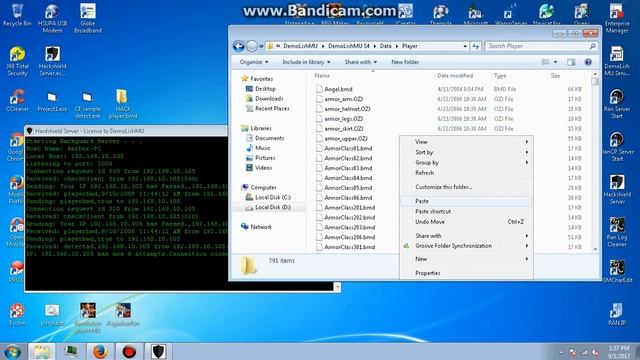
Task: Open the Organize dropdown menu
Action: coord(254,62)
